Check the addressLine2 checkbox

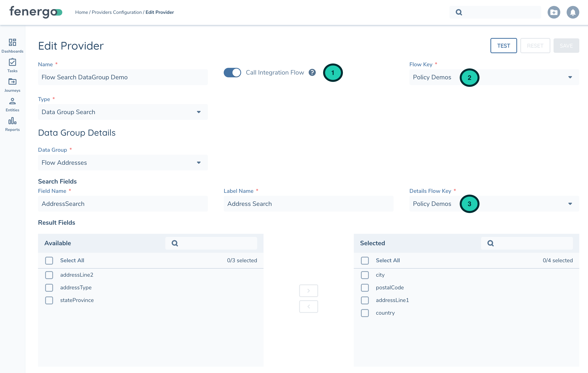pos(49,275)
